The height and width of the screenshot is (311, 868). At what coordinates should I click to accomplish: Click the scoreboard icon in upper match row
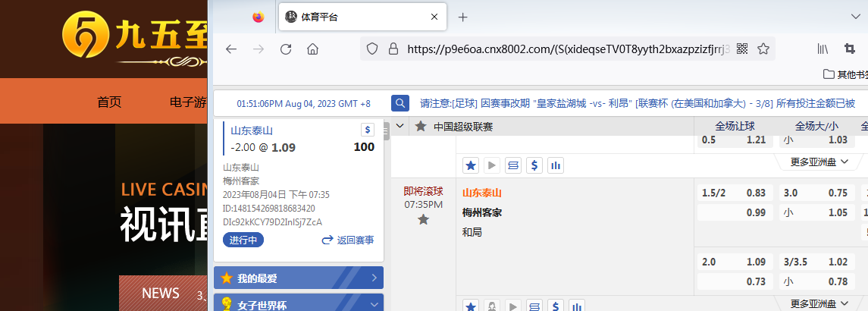[513, 165]
